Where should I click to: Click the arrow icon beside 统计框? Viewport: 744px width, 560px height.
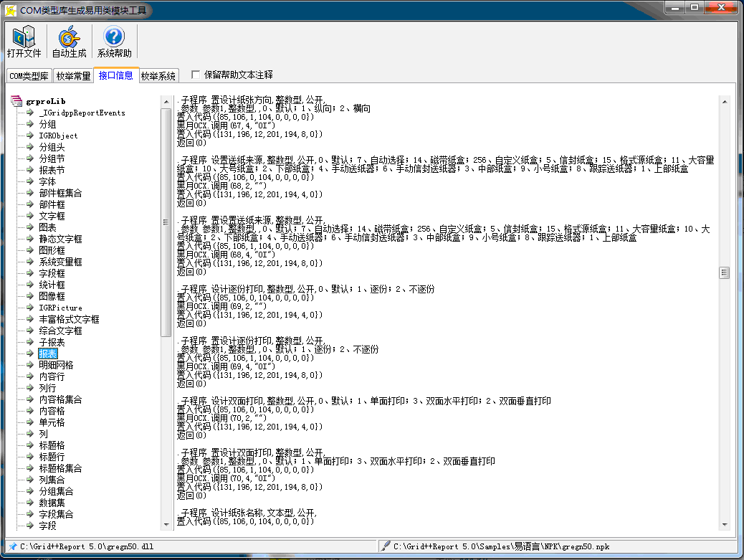[30, 285]
